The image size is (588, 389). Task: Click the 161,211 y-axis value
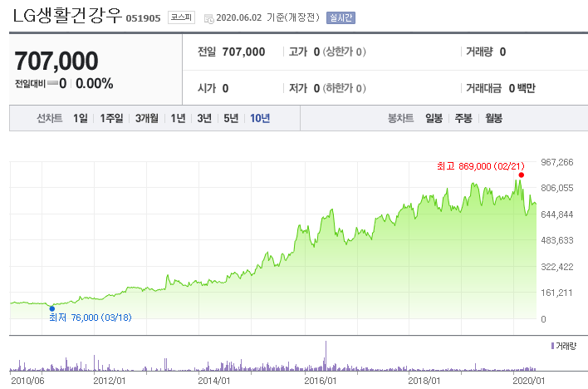(x=557, y=293)
